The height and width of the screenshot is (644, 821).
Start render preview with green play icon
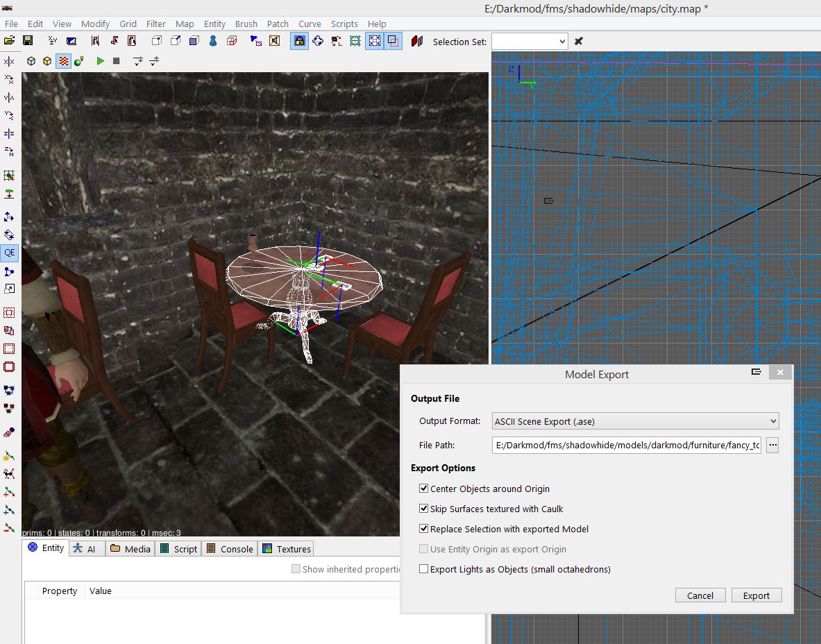pyautogui.click(x=101, y=61)
